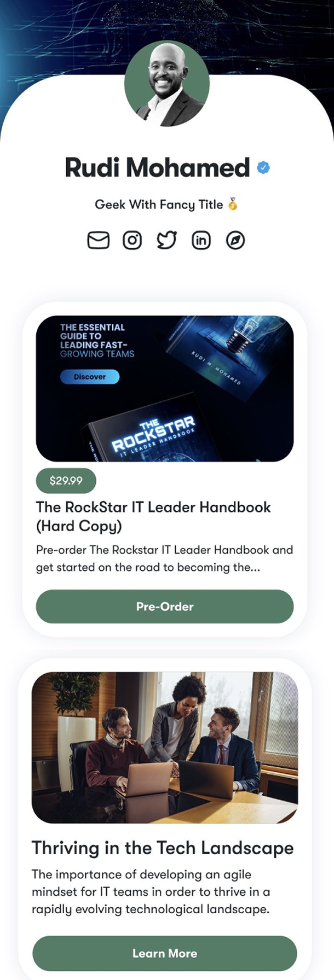334x980 pixels.
Task: Click the team meeting photo thumbnail
Action: pos(165,748)
